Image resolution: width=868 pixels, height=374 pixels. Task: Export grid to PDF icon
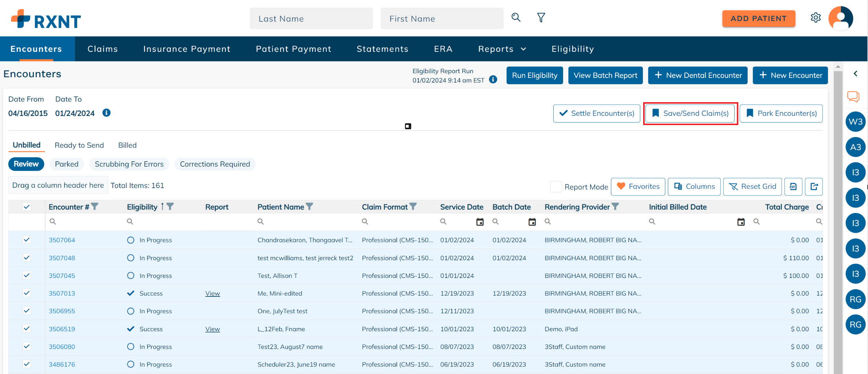793,187
